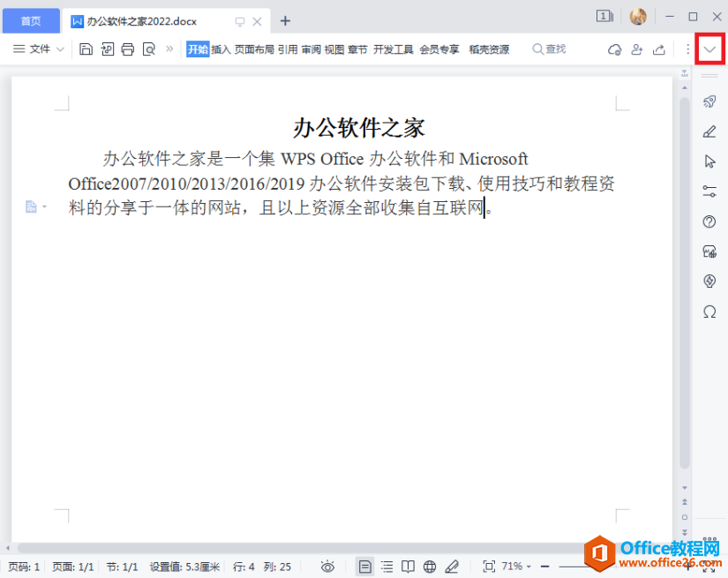This screenshot has width=728, height=578.
Task: Click the 节: 1/1 status entry
Action: pos(122,567)
